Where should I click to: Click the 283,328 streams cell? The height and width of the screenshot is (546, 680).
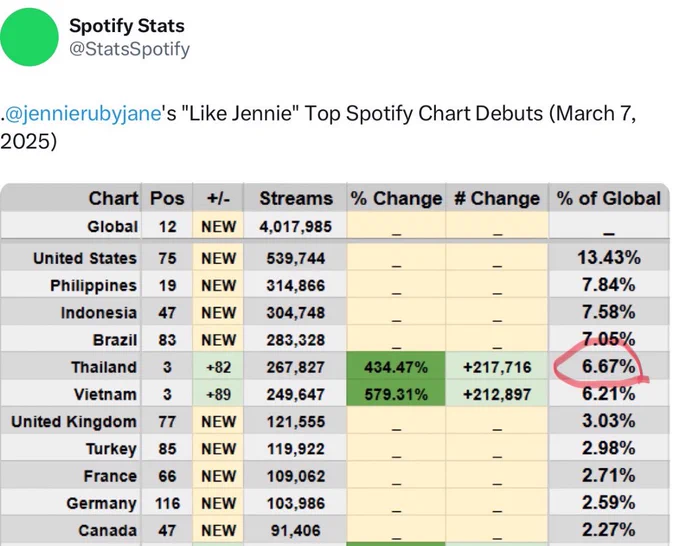coord(295,340)
